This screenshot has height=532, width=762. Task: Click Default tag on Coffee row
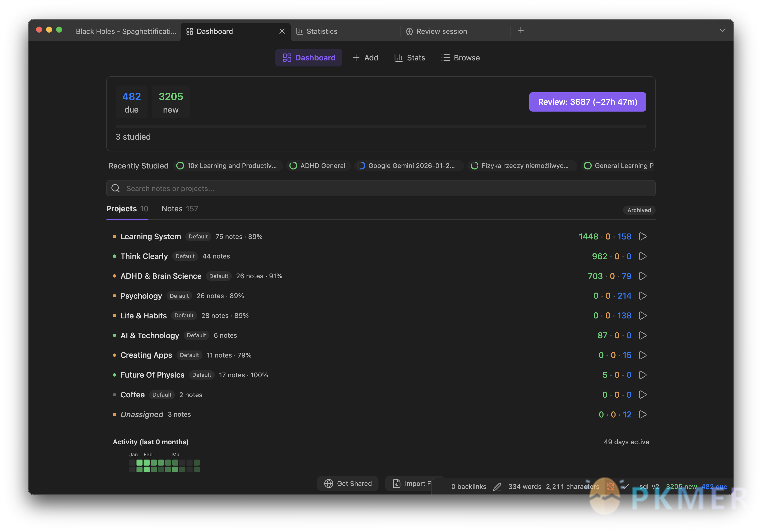162,395
